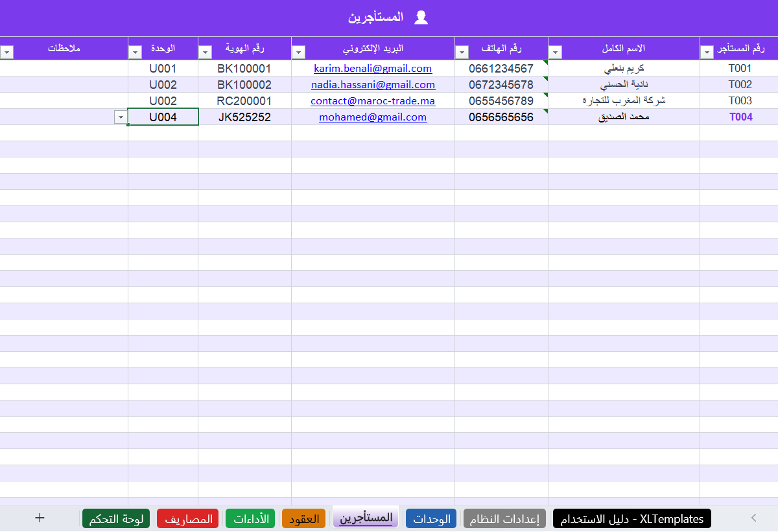Open the mohamed@gmail.com email link
The width and height of the screenshot is (778, 532).
(x=373, y=117)
